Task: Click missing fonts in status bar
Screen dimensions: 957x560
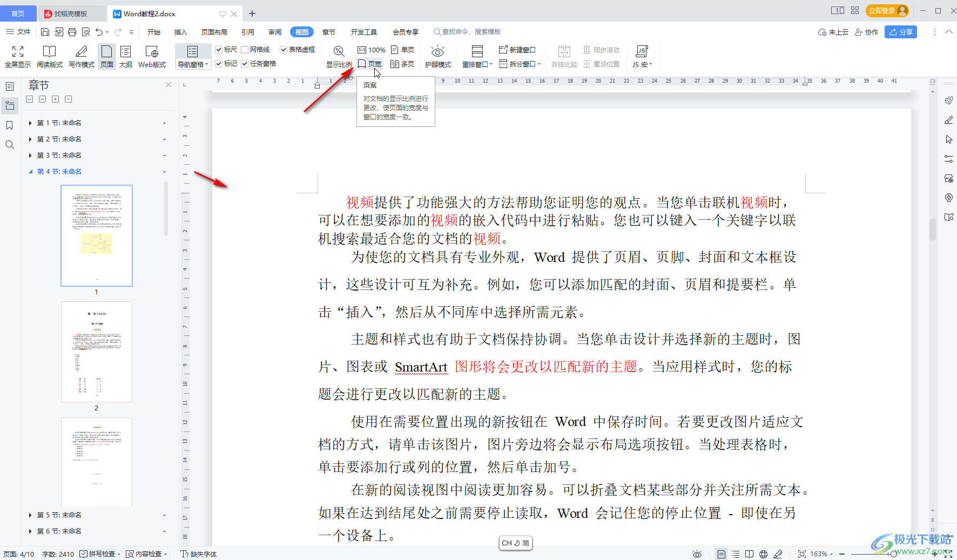Action: (199, 554)
